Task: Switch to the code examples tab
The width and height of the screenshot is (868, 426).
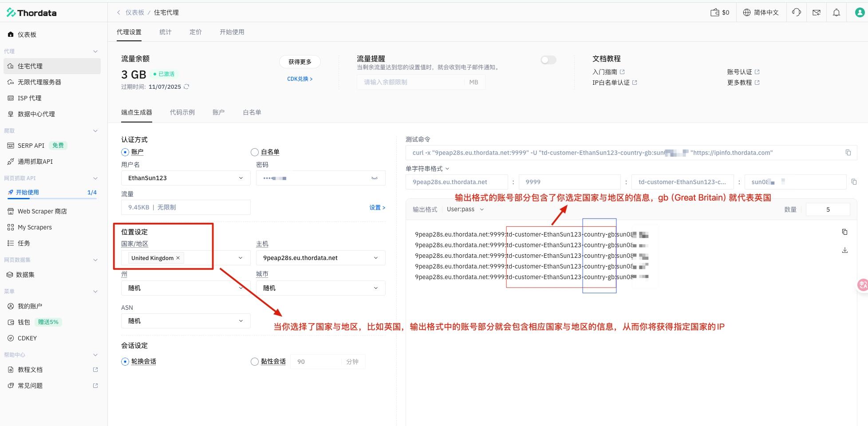Action: tap(182, 112)
